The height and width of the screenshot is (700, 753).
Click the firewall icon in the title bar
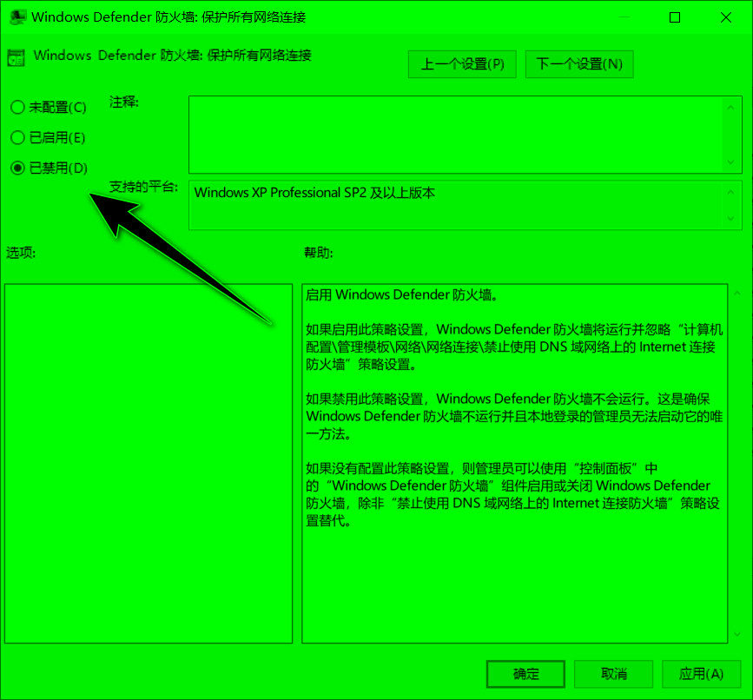point(17,17)
